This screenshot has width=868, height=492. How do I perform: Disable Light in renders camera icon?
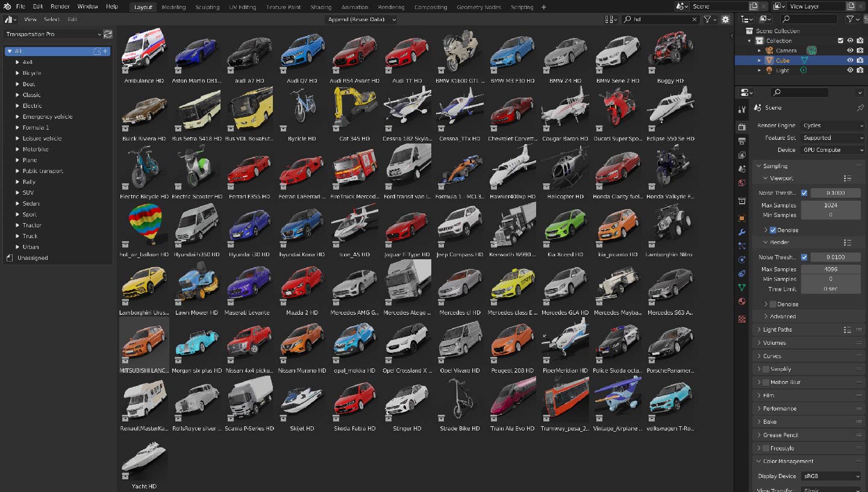[x=860, y=71]
